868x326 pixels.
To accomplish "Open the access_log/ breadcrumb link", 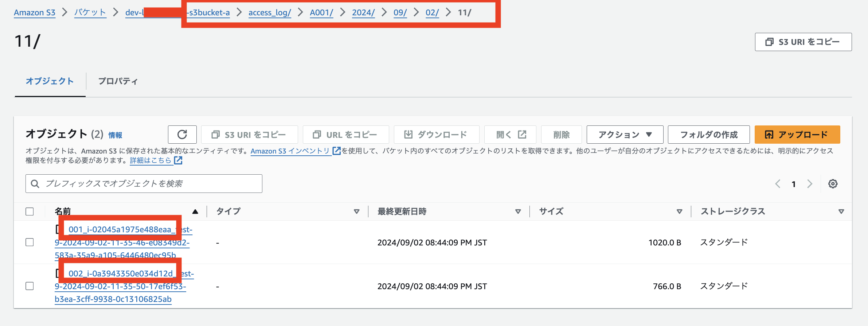I will coord(270,12).
